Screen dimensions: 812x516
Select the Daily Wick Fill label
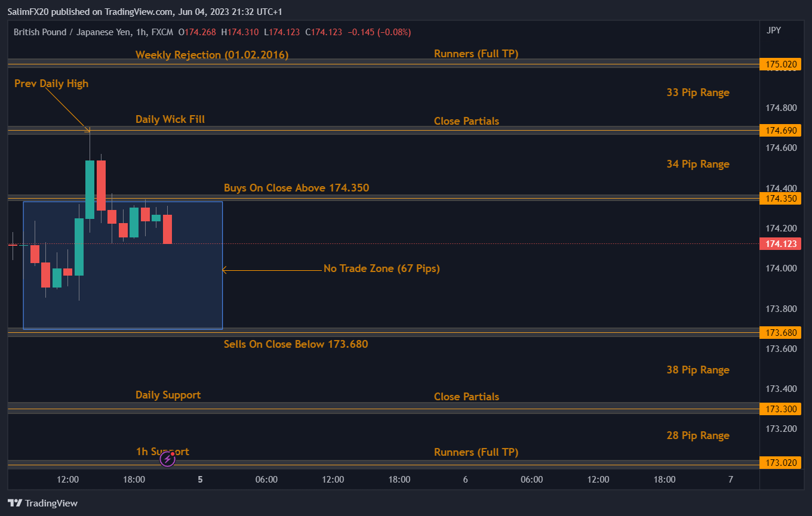170,119
